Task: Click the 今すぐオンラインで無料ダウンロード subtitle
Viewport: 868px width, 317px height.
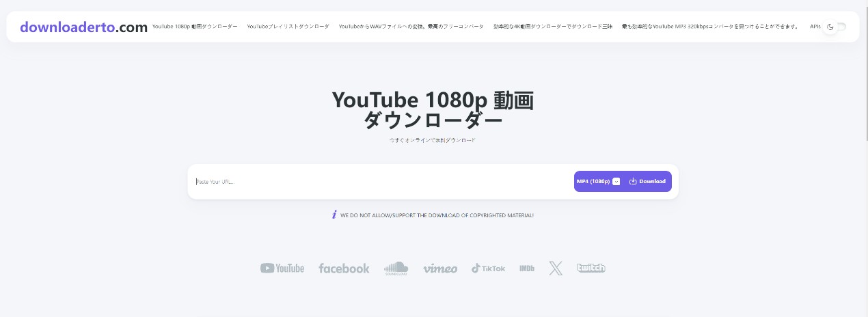Action: 433,140
